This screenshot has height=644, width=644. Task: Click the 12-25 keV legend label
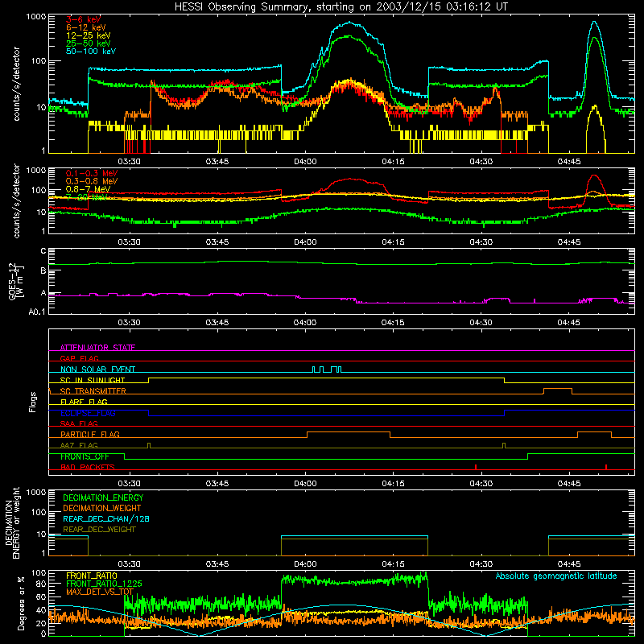pos(89,35)
